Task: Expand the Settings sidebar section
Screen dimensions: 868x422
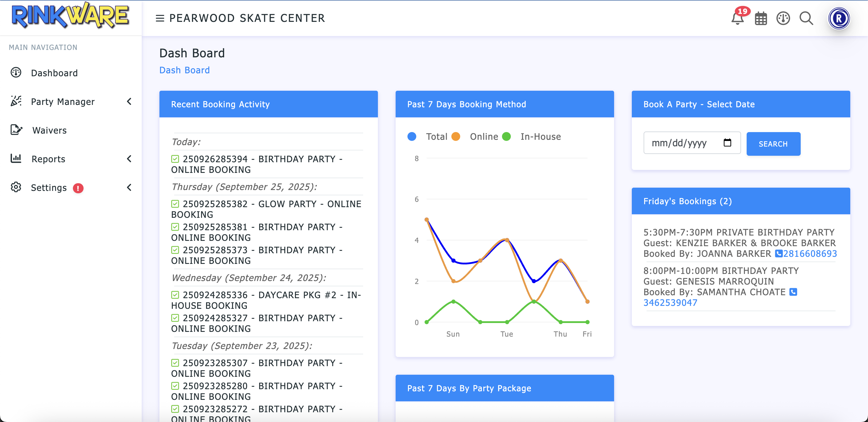Action: (130, 188)
